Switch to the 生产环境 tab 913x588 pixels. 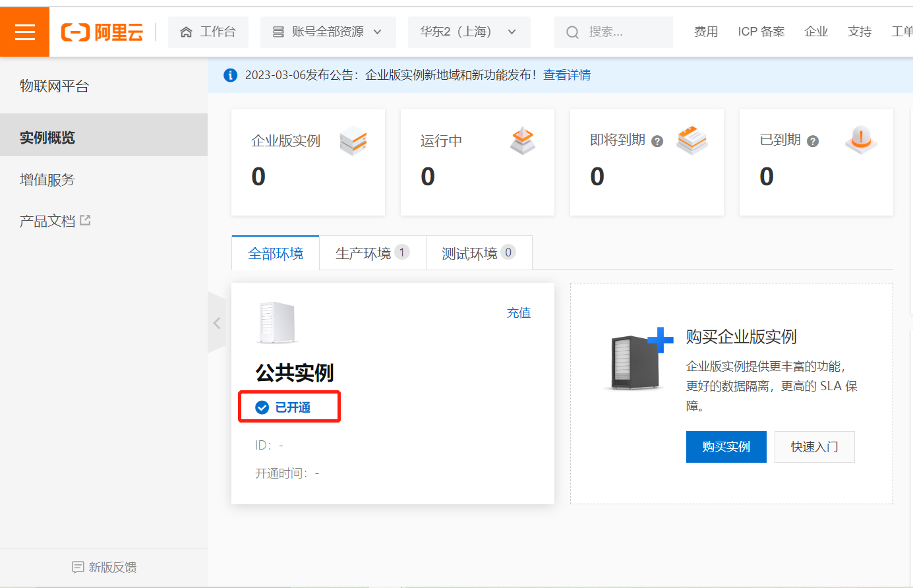click(372, 253)
